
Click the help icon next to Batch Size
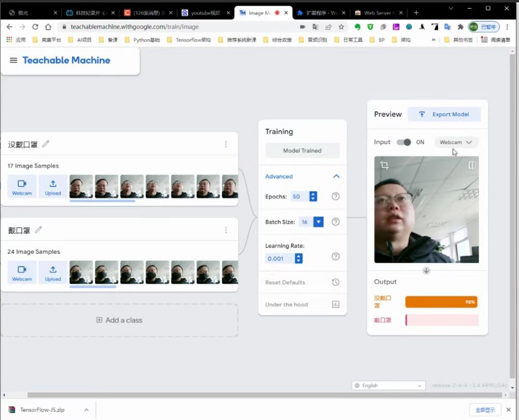tap(336, 222)
